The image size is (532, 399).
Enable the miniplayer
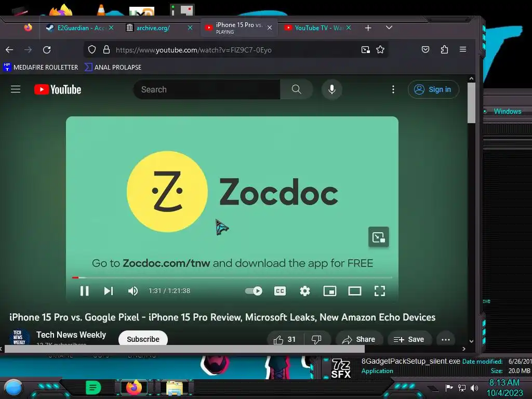pos(330,291)
